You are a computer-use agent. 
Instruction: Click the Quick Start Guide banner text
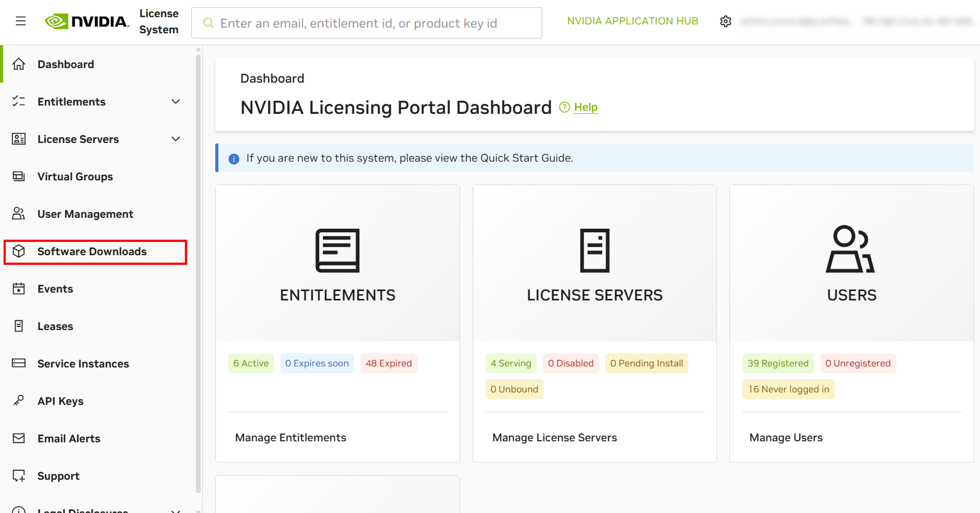[x=410, y=158]
